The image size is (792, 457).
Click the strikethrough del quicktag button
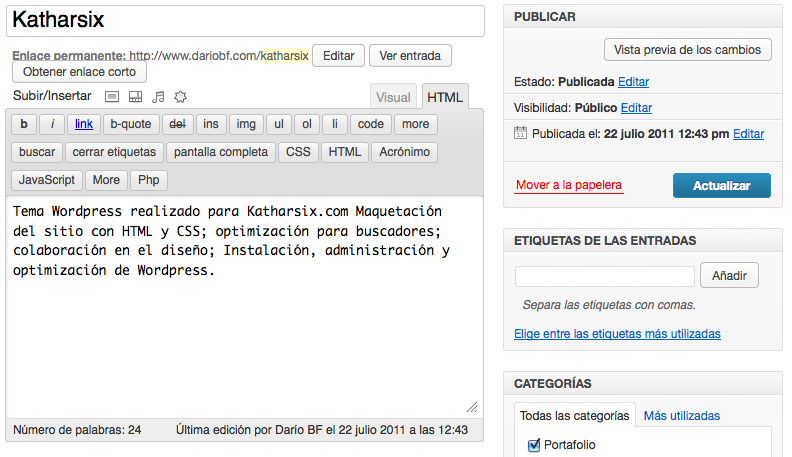pos(178,124)
